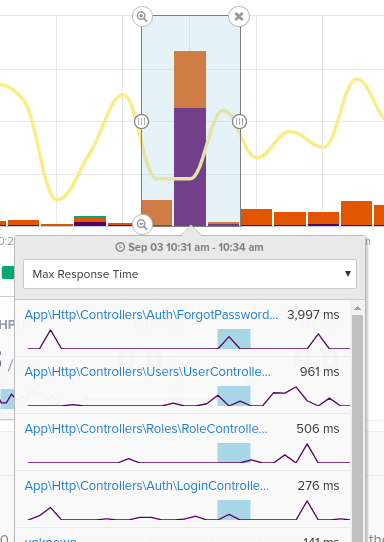This screenshot has height=542, width=384.
Task: Click the 3,997 ms response value
Action: click(313, 315)
